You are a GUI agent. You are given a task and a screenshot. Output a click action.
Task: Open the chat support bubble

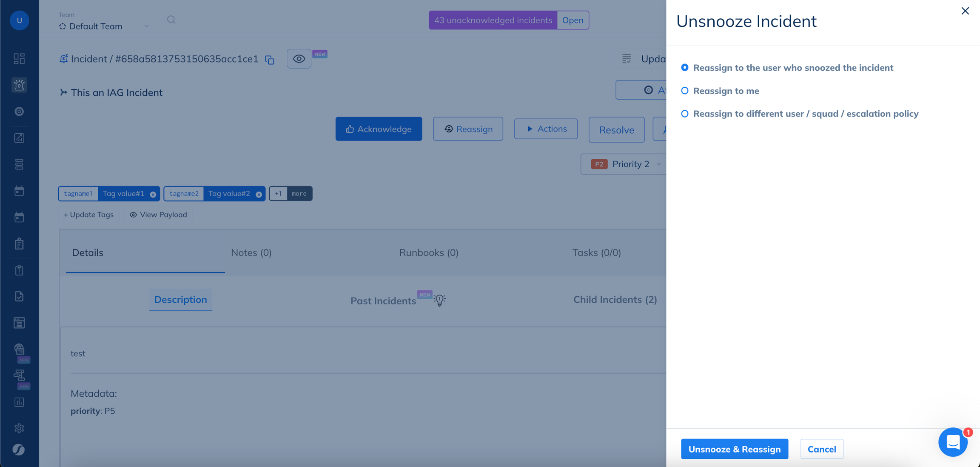953,443
